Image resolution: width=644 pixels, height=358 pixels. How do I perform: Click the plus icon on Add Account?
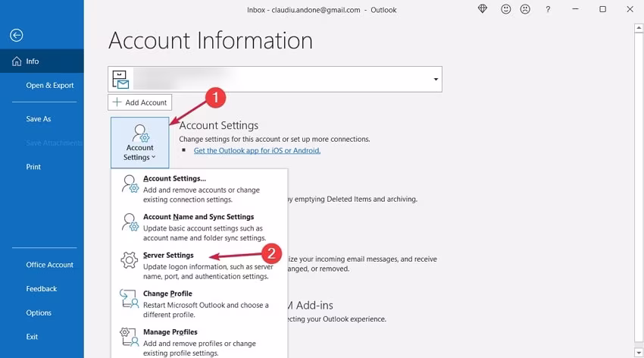[x=117, y=102]
